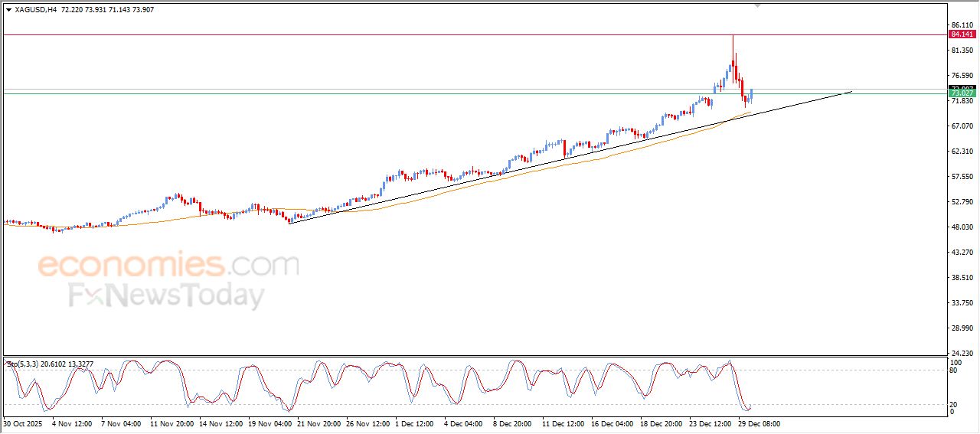Click the 11 Nov 20:00 time label
The height and width of the screenshot is (434, 980).
pos(171,423)
